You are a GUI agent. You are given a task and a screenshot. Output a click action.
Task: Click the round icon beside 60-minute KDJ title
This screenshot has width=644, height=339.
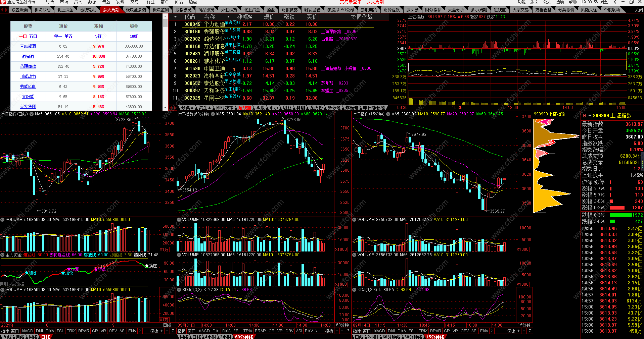tap(179, 290)
